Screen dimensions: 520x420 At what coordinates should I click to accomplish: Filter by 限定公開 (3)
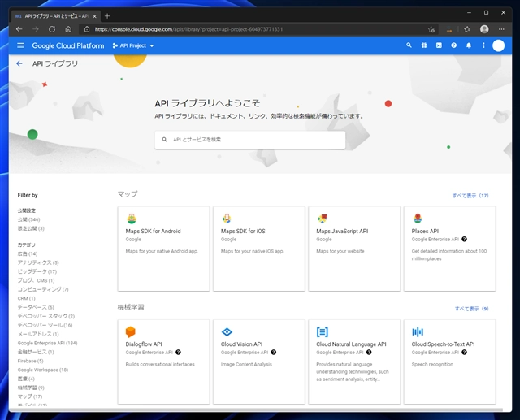point(31,228)
